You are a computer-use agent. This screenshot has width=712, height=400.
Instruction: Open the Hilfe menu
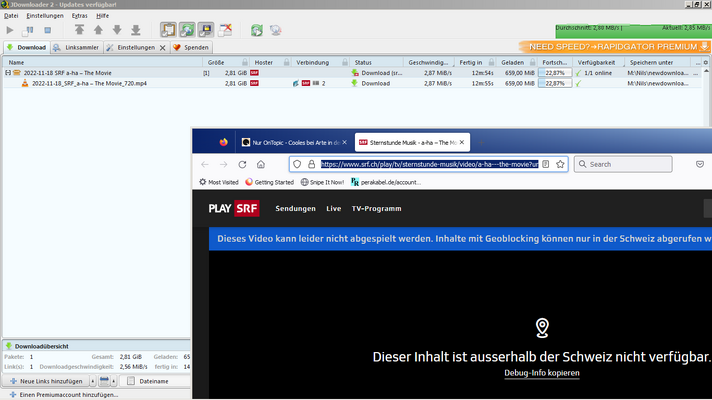pyautogui.click(x=103, y=15)
